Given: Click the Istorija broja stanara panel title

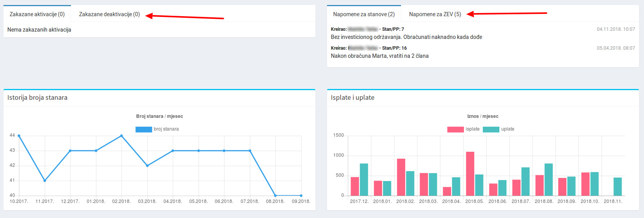Looking at the screenshot, I should point(37,98).
